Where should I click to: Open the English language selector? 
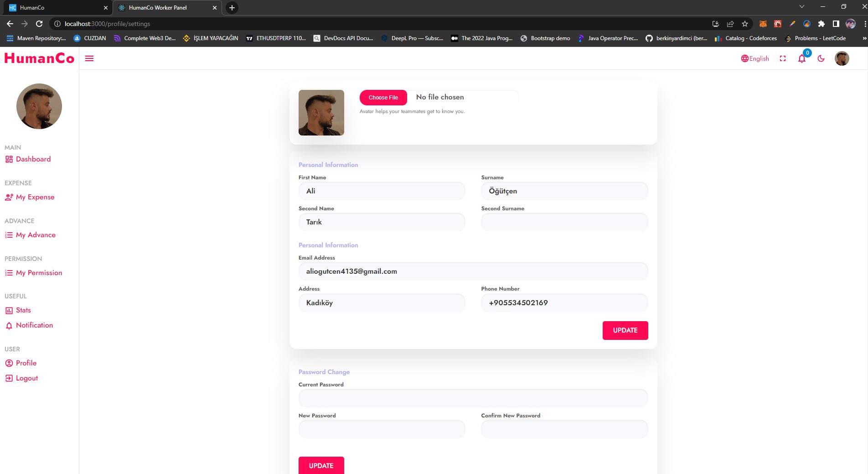[x=754, y=58]
